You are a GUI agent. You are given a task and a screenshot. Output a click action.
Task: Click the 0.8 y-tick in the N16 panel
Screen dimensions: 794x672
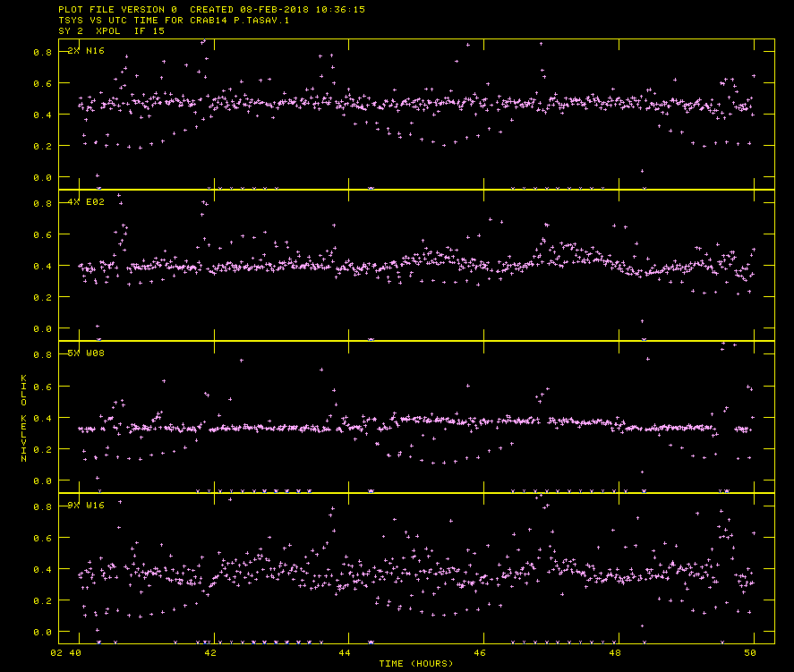[x=42, y=53]
